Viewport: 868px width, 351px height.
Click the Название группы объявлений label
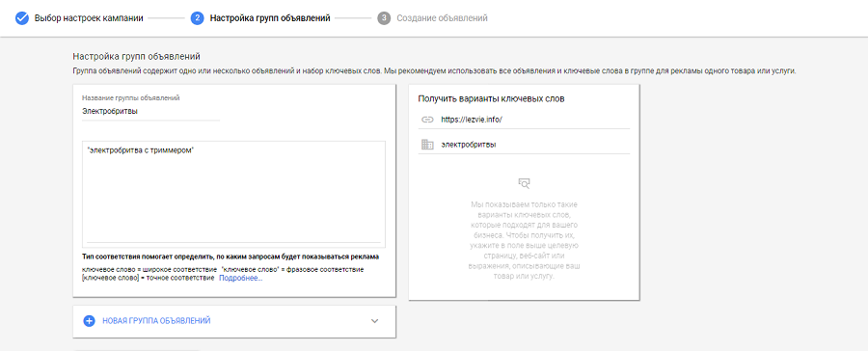130,98
